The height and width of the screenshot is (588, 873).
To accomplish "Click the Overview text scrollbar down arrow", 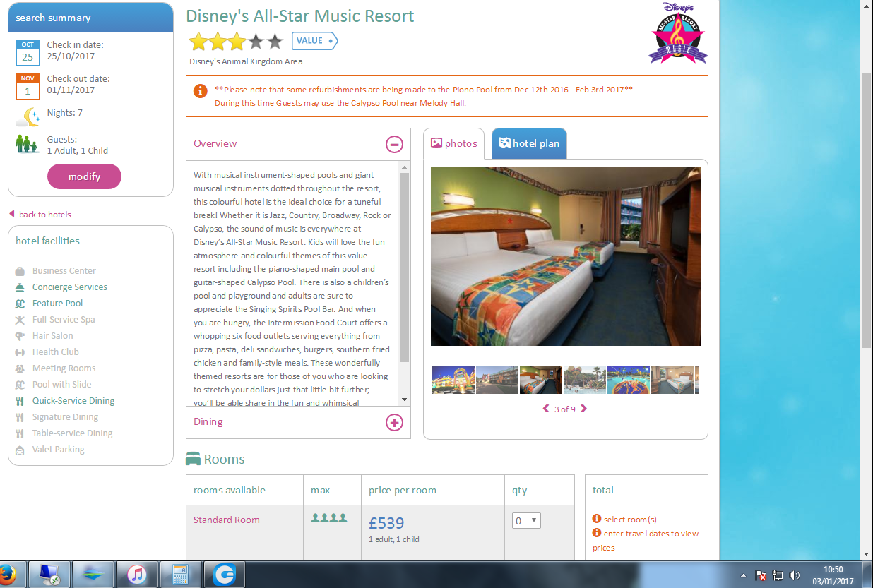I will click(x=405, y=400).
